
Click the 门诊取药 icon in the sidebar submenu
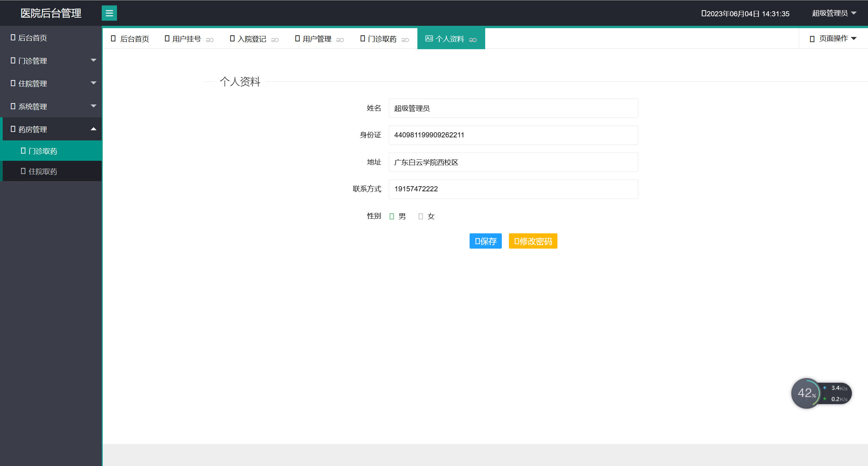click(23, 150)
